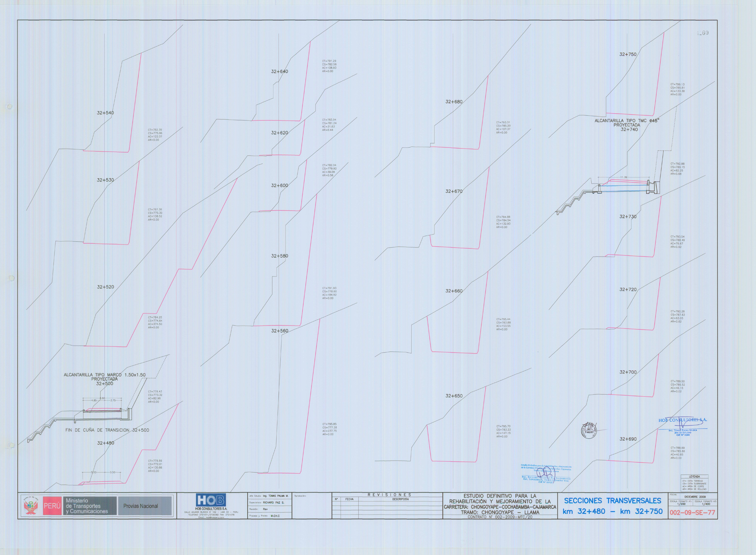Viewport: 756px width, 555px height.
Task: Select the section label 32+600
Action: pyautogui.click(x=279, y=185)
